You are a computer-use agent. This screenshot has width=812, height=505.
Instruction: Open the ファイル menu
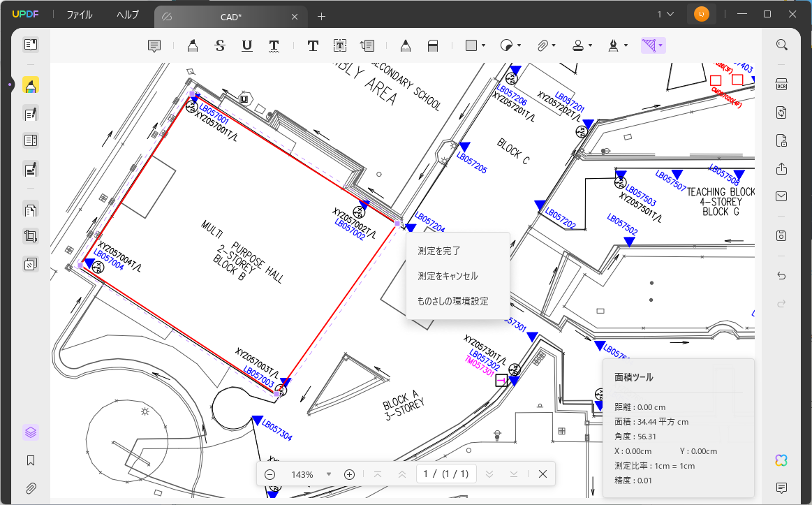(x=79, y=14)
